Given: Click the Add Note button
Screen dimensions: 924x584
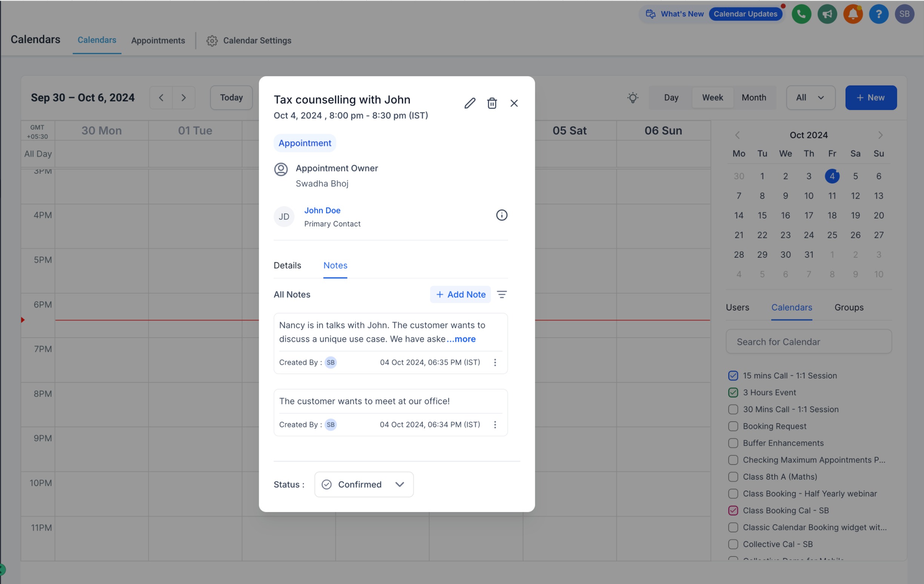Looking at the screenshot, I should coord(460,295).
